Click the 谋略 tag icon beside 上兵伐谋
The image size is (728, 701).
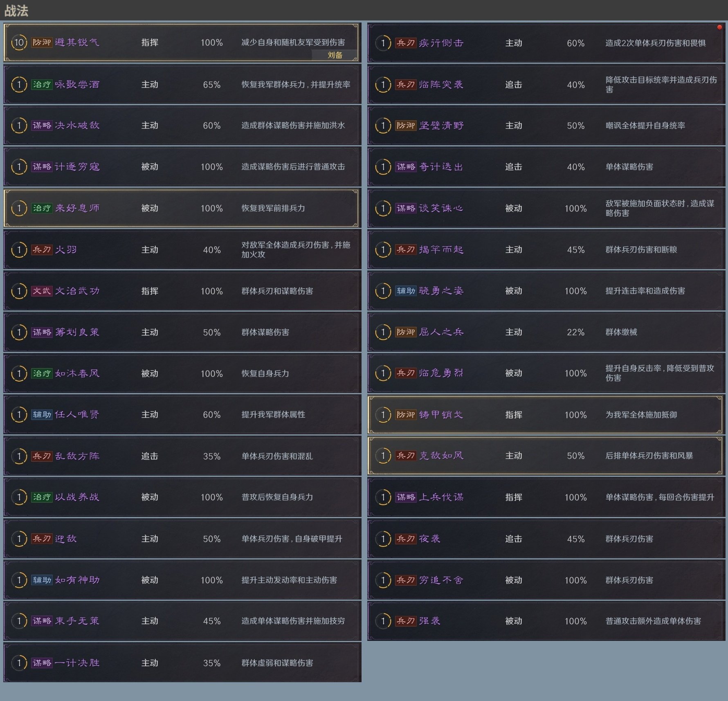[x=406, y=497]
